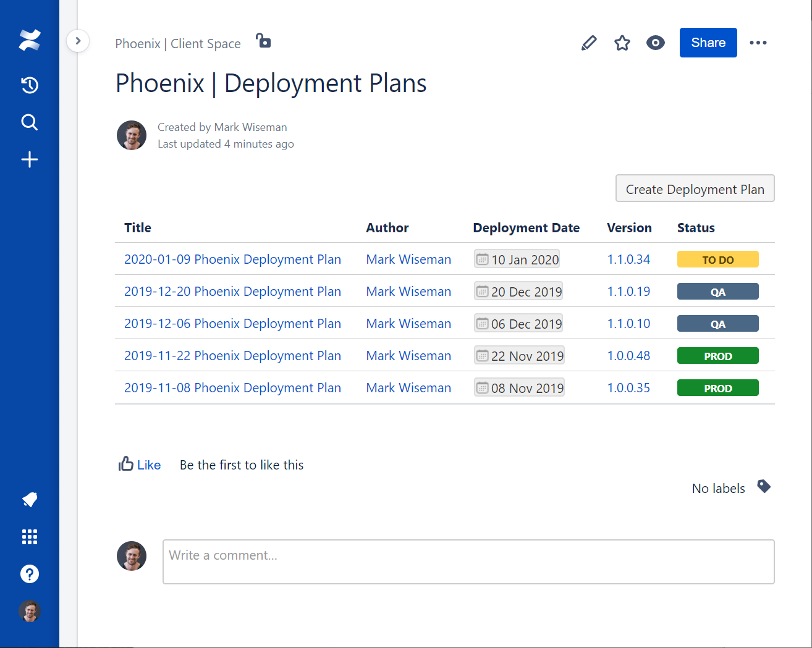Go to Phoenix | Client Space breadcrumb
This screenshot has height=648, width=812.
(x=178, y=44)
